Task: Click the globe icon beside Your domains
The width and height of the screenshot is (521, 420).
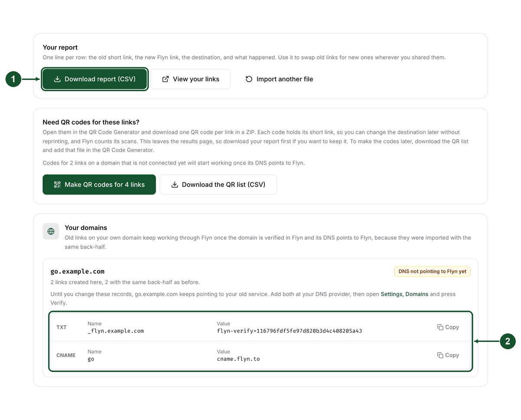Action: [51, 231]
